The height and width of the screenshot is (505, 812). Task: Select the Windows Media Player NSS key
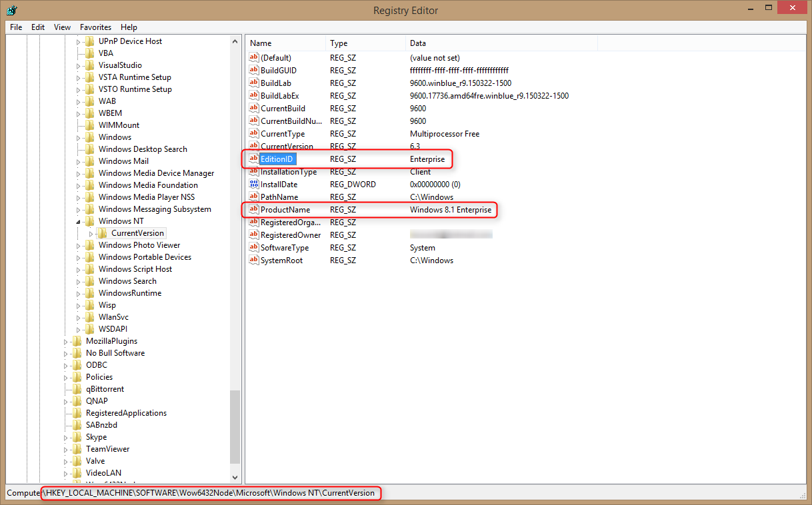(146, 197)
